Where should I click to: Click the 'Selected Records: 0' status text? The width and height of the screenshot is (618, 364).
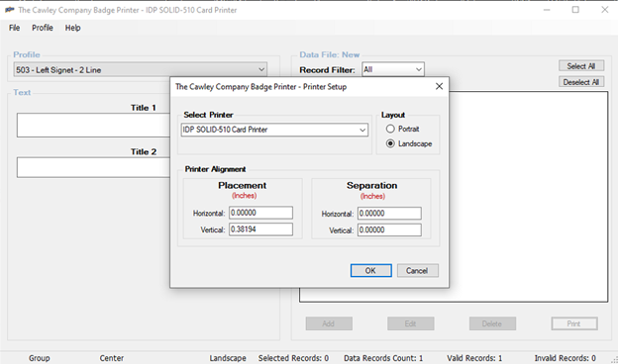tap(293, 358)
